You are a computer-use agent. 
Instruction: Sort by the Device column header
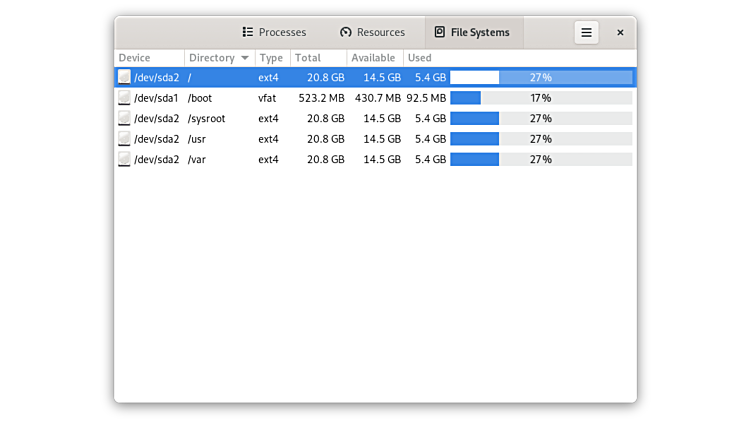point(150,58)
